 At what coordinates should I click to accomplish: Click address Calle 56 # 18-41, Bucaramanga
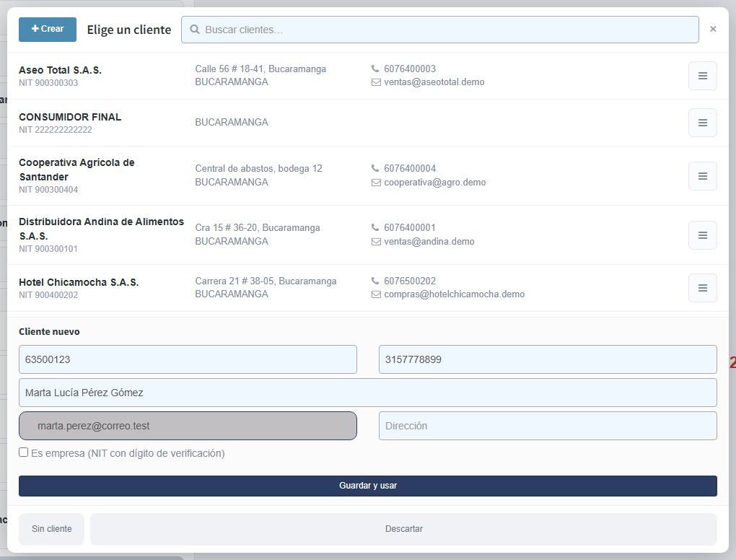click(260, 69)
